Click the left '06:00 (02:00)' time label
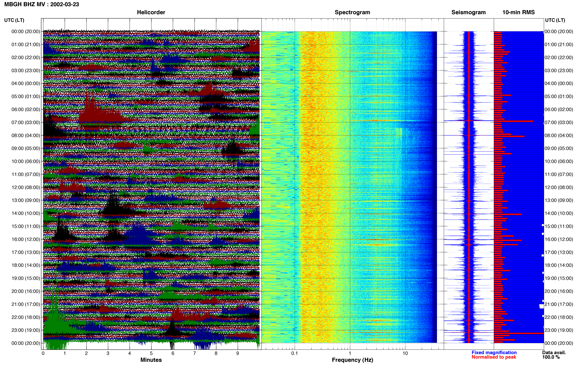This screenshot has width=588, height=368. point(26,109)
